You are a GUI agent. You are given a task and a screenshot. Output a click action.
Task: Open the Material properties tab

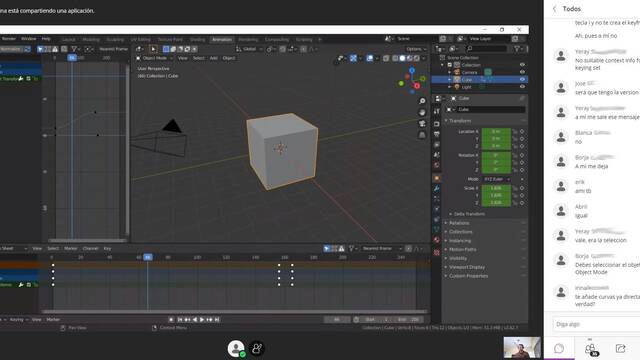coord(437,240)
